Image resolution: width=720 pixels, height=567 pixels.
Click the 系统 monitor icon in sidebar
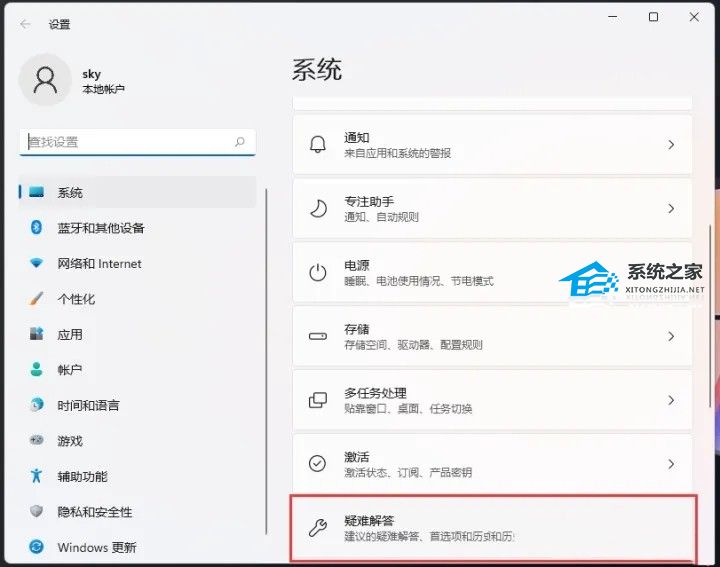pyautogui.click(x=36, y=192)
